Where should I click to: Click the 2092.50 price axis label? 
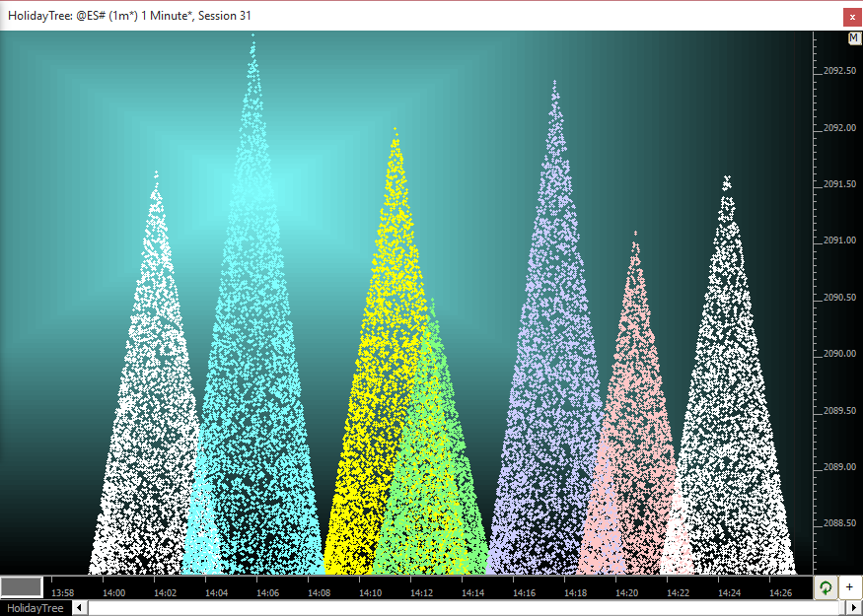839,71
